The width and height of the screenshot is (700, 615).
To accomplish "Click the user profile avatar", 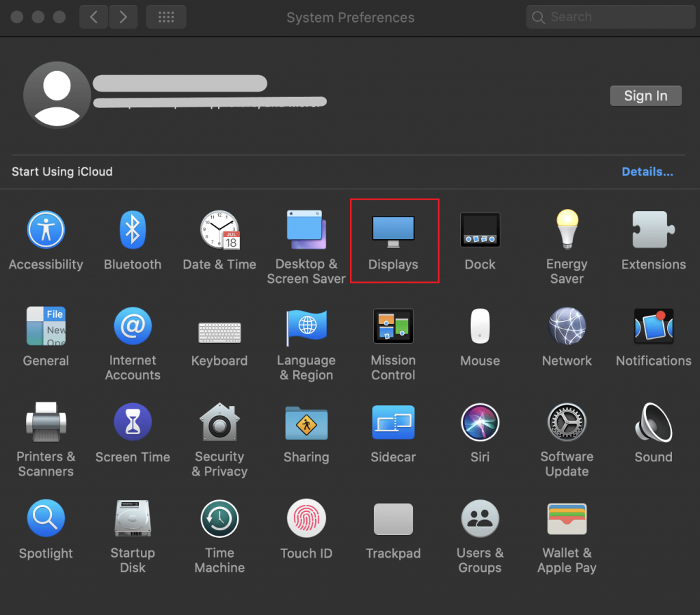I will pyautogui.click(x=57, y=95).
